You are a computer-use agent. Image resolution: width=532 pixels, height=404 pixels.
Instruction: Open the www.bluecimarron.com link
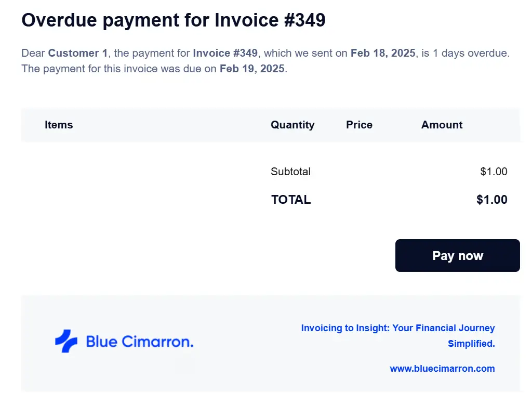pos(442,368)
